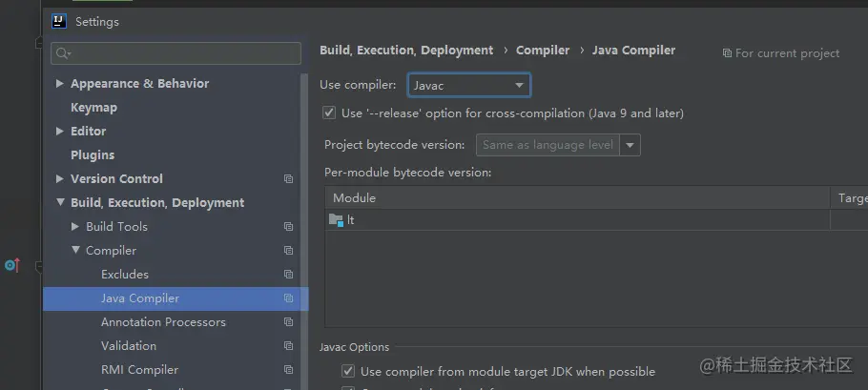This screenshot has height=390, width=868.
Task: Click the module folder icon for lt
Action: (x=336, y=220)
